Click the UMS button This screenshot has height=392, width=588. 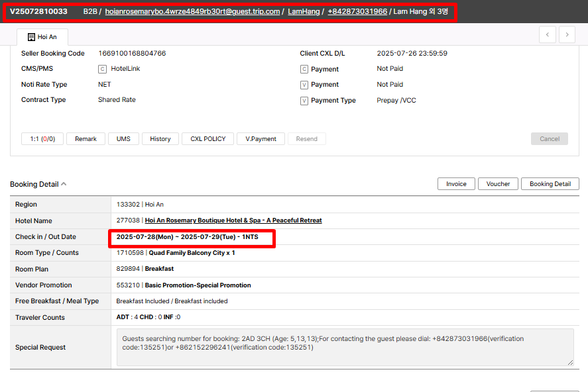point(123,139)
